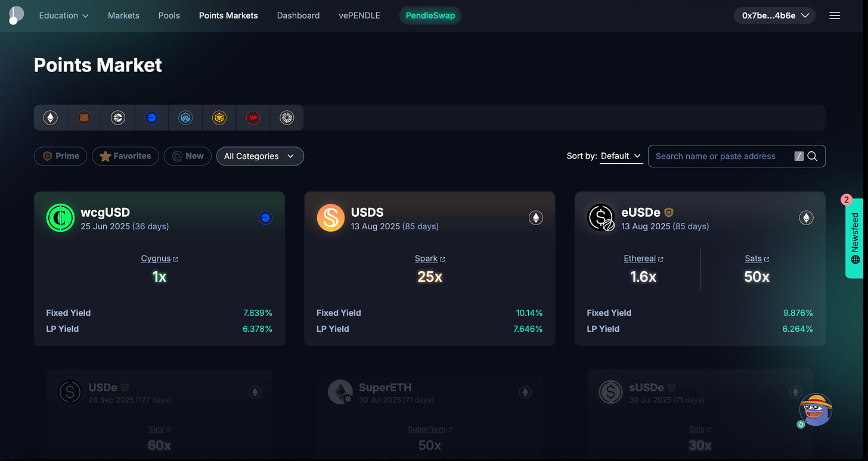Image resolution: width=868 pixels, height=461 pixels.
Task: Click the orange USDS token icon
Action: click(330, 217)
